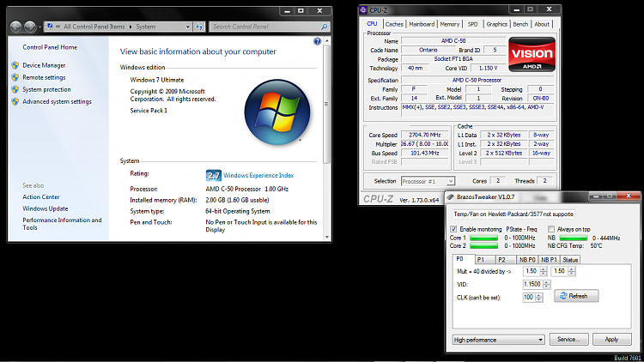Select the NB P0 tab
The image size is (644, 362).
(527, 260)
